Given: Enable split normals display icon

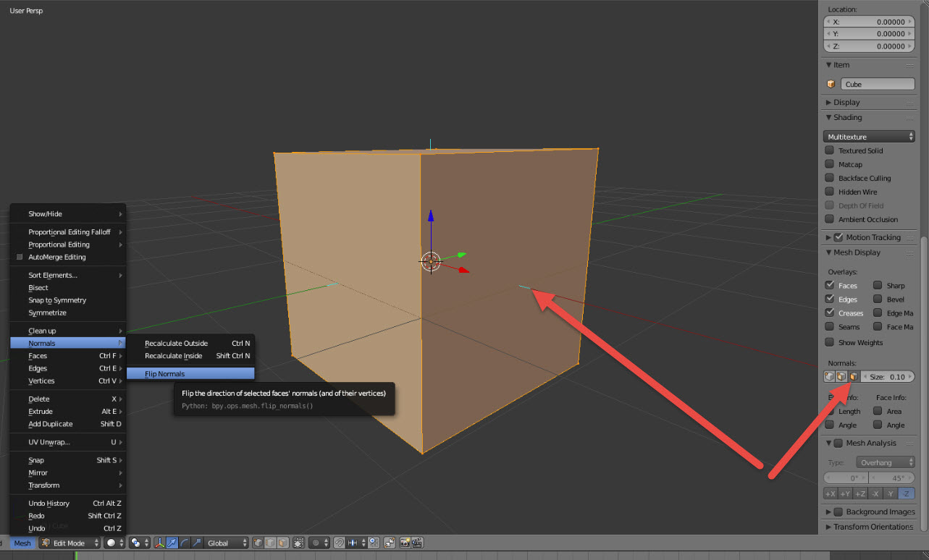Looking at the screenshot, I should [x=841, y=377].
